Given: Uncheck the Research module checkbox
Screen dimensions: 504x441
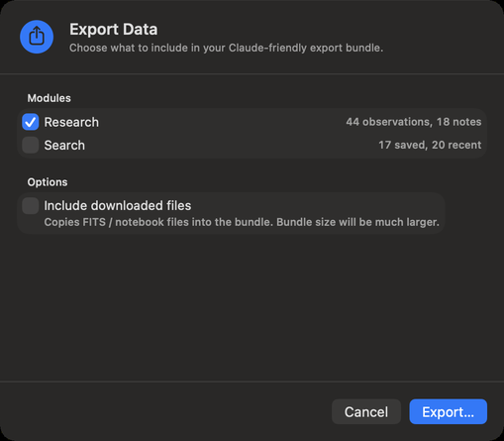Looking at the screenshot, I should [31, 122].
